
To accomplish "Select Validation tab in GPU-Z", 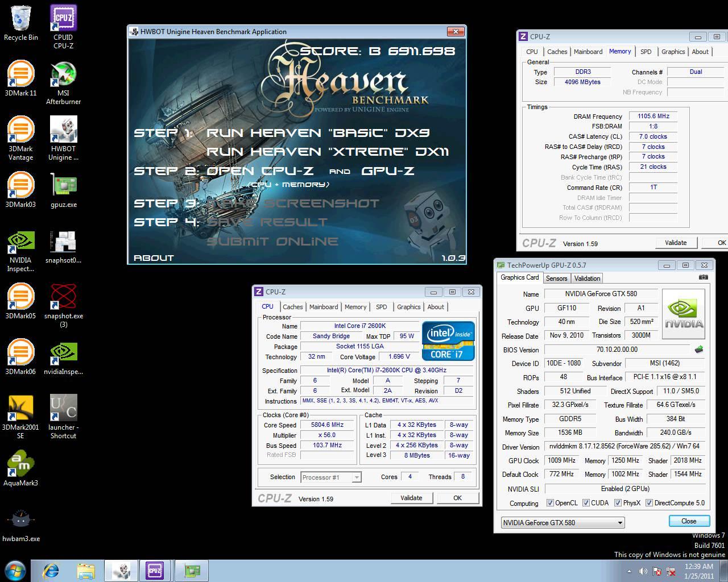I will (x=587, y=278).
